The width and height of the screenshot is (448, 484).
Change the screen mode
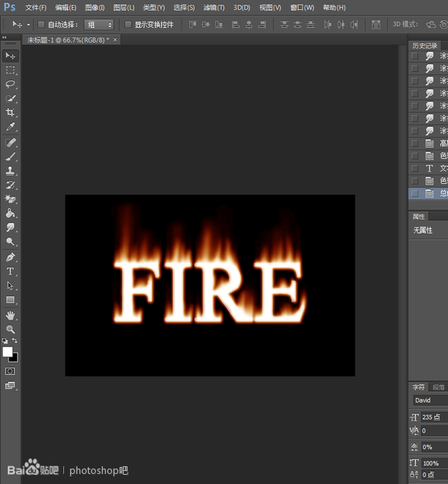pos(10,386)
